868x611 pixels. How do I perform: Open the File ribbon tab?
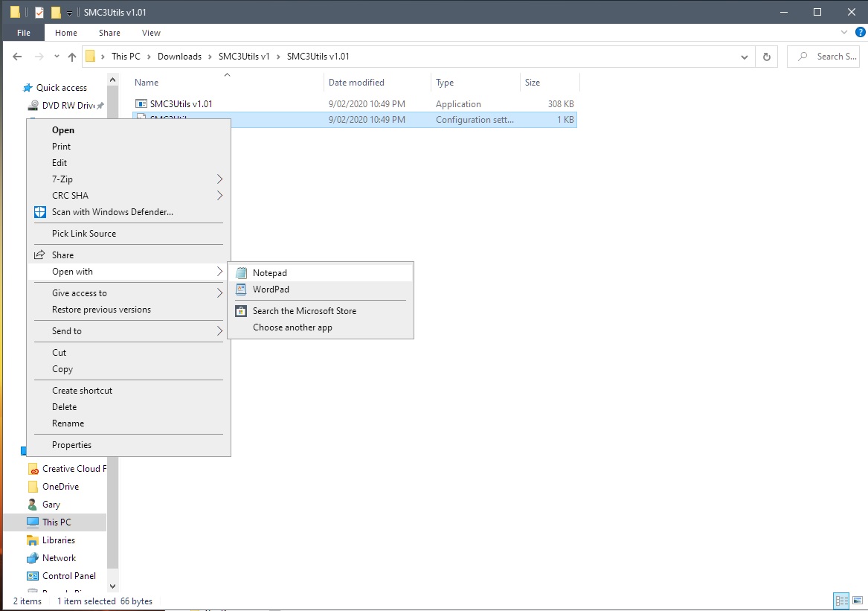24,33
